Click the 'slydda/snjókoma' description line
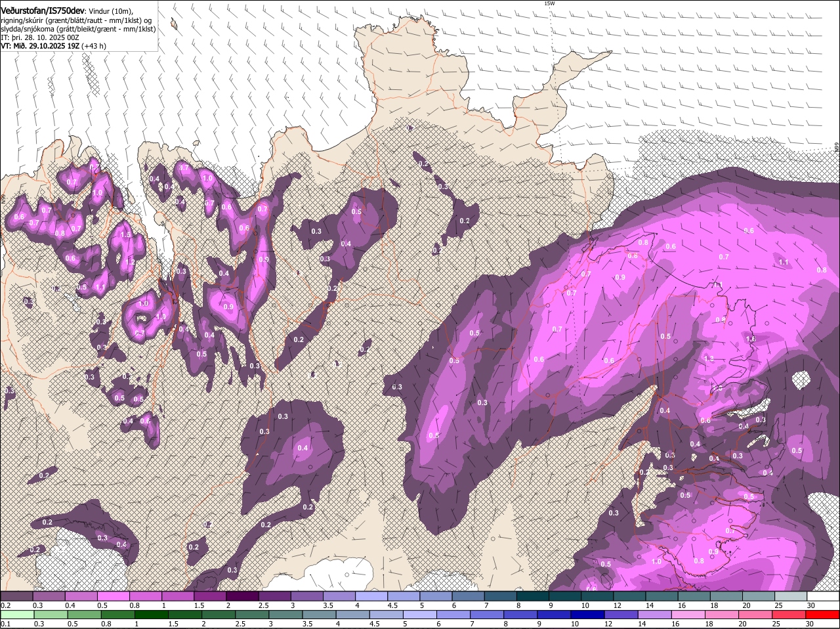The height and width of the screenshot is (629, 840). tap(78, 29)
